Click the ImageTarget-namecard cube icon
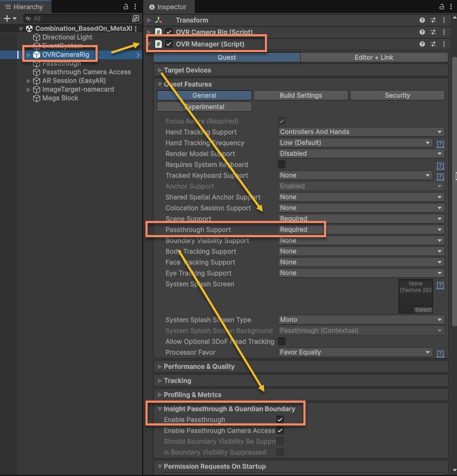This screenshot has width=457, height=476. point(36,90)
